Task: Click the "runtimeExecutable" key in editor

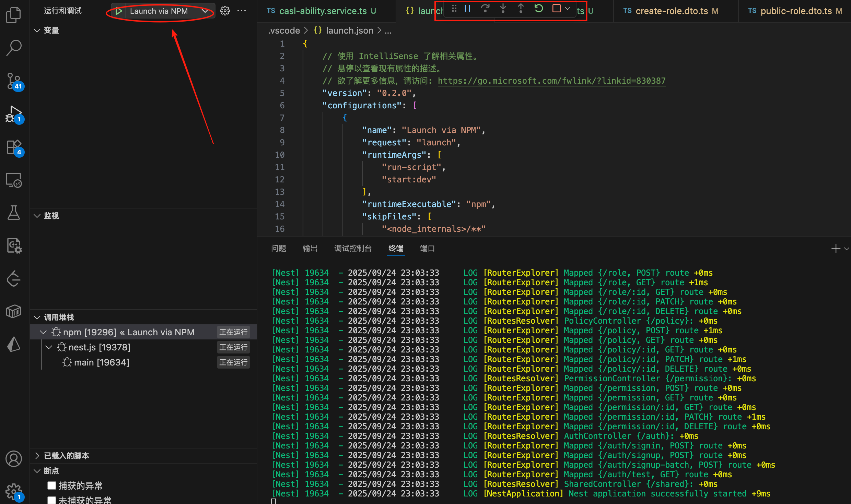Action: point(409,204)
